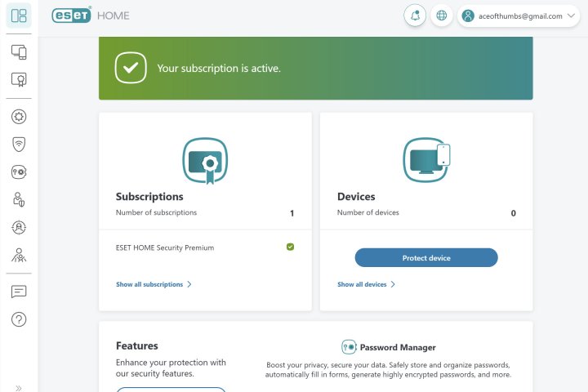The height and width of the screenshot is (392, 588).
Task: Click the Protect device button
Action: tap(425, 258)
